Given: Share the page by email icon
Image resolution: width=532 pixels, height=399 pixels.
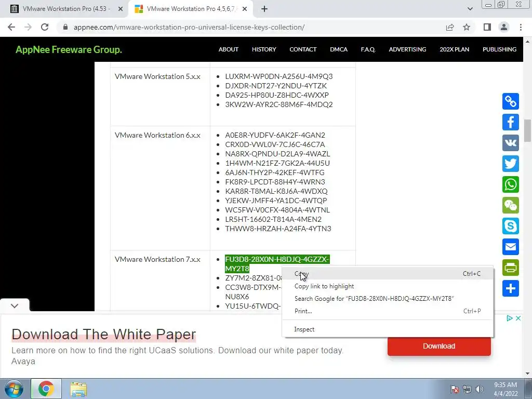Looking at the screenshot, I should pyautogui.click(x=511, y=247).
